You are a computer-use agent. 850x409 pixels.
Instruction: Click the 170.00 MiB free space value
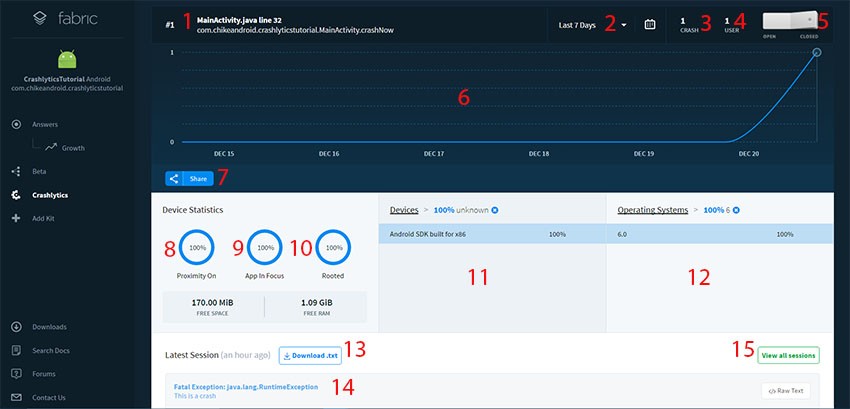pos(212,302)
